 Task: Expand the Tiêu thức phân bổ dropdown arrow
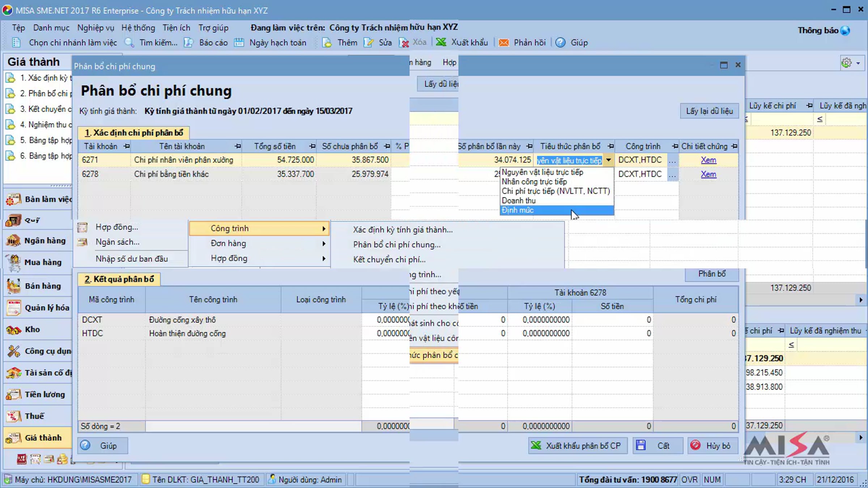[x=608, y=160]
